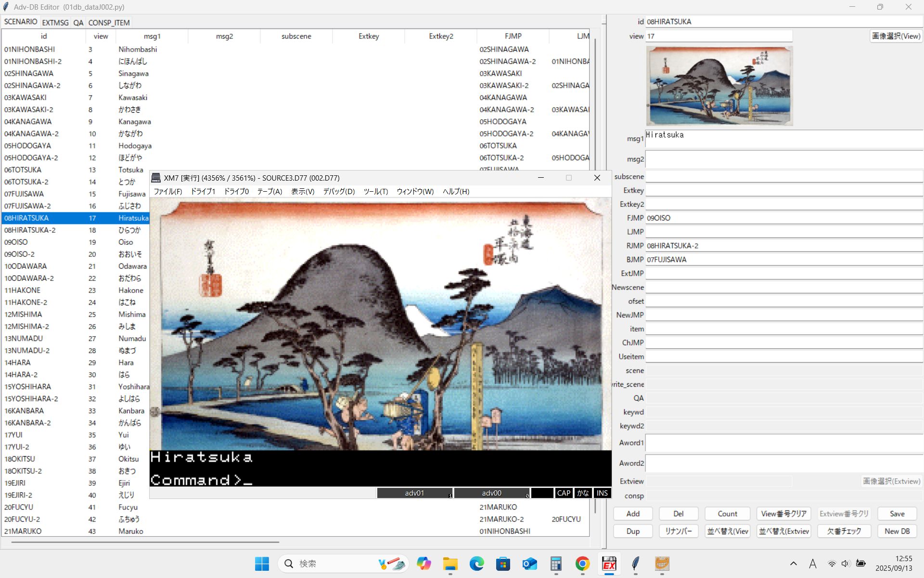
Task: Open File Explorer from taskbar
Action: 450,564
